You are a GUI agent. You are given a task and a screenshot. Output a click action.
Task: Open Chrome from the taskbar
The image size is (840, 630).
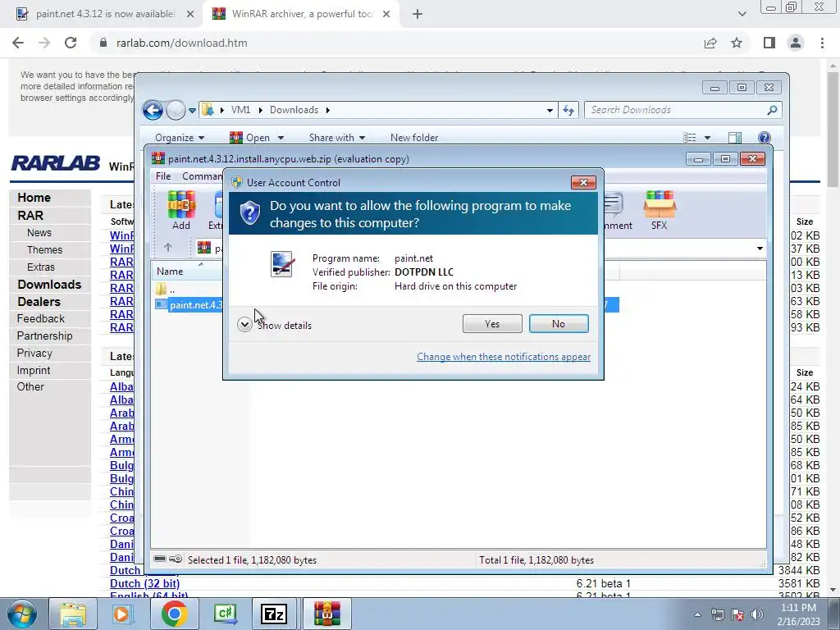(174, 614)
